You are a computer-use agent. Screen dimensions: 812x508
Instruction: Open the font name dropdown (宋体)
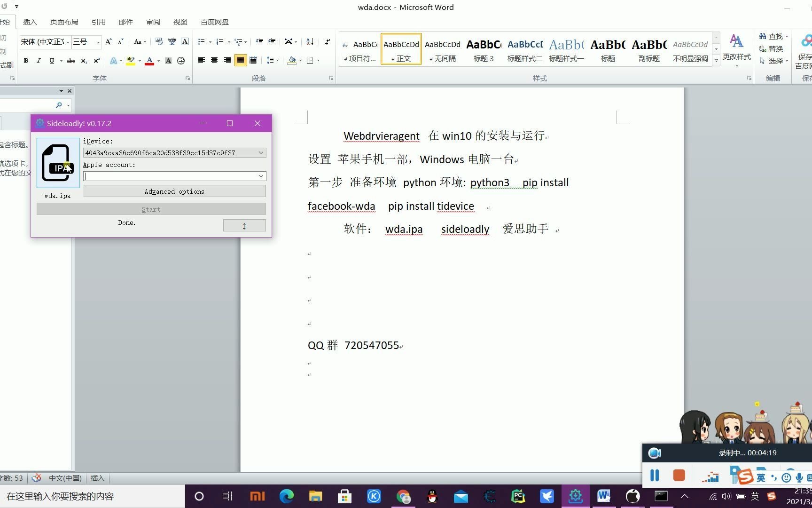pyautogui.click(x=68, y=42)
